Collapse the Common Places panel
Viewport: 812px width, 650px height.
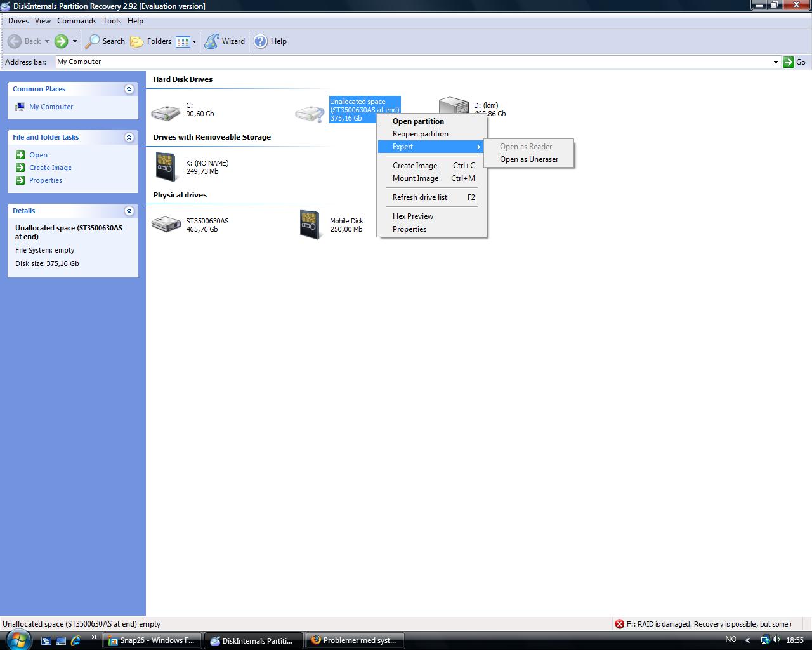(129, 90)
